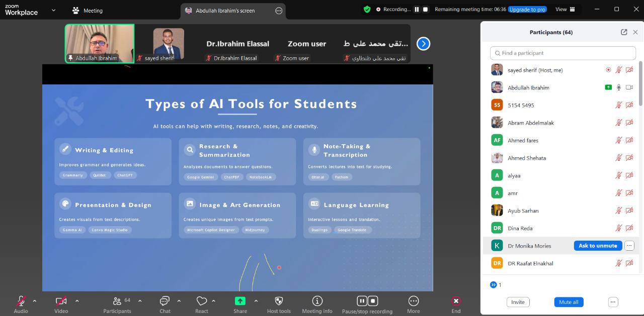Start sharing with green Share button
The height and width of the screenshot is (316, 644).
click(x=240, y=304)
